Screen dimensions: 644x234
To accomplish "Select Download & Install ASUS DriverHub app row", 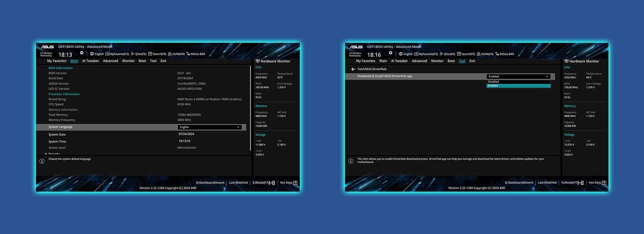I will (x=450, y=76).
